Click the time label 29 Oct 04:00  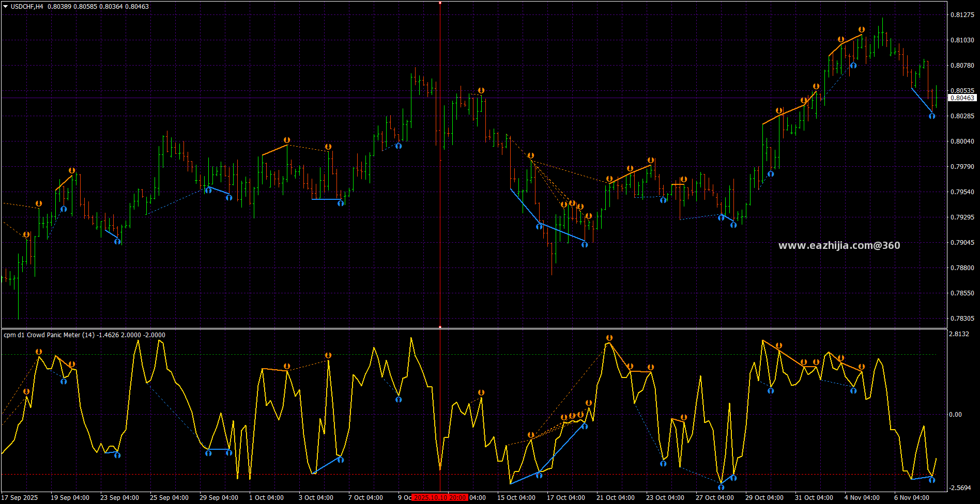pyautogui.click(x=764, y=498)
